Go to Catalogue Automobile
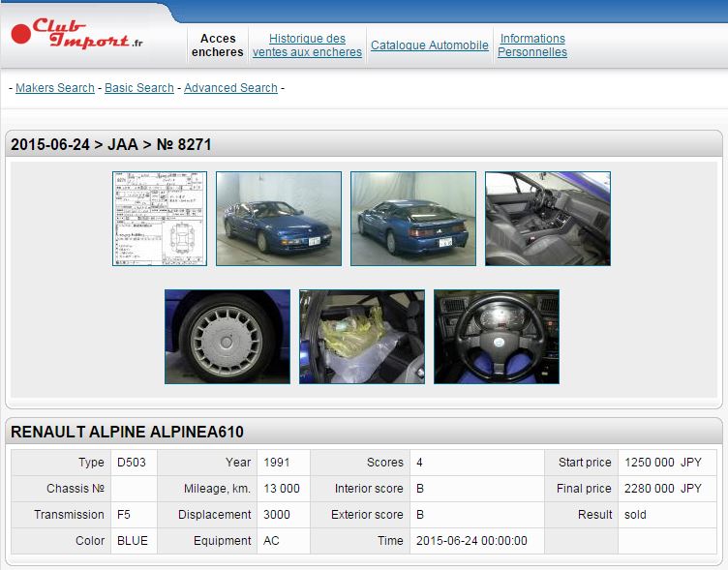728x570 pixels. pos(430,45)
